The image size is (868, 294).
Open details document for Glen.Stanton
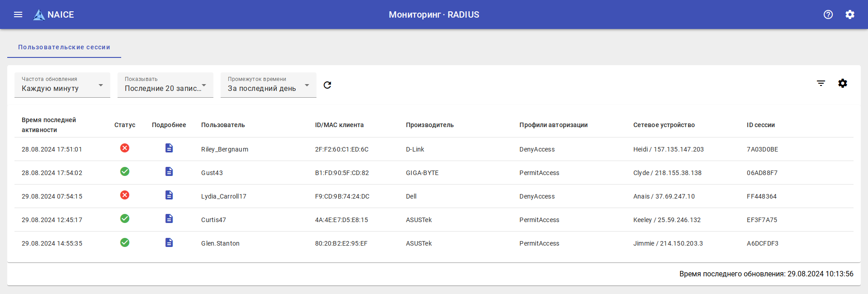tap(169, 242)
